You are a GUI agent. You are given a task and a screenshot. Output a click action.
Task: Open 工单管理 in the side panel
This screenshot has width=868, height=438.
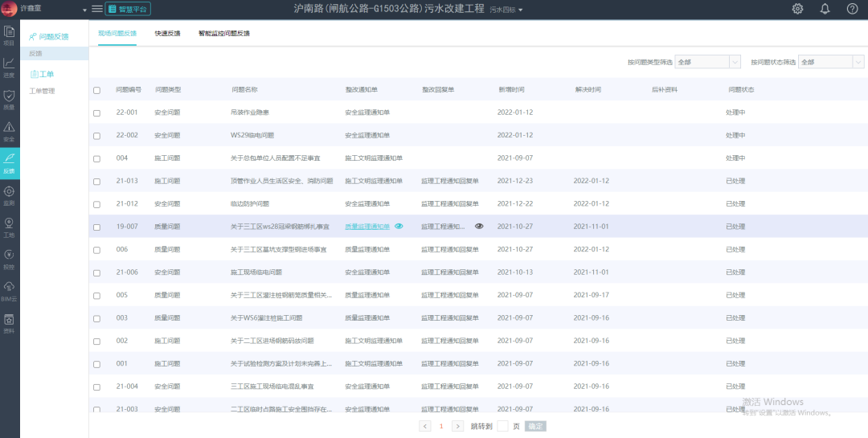(42, 91)
